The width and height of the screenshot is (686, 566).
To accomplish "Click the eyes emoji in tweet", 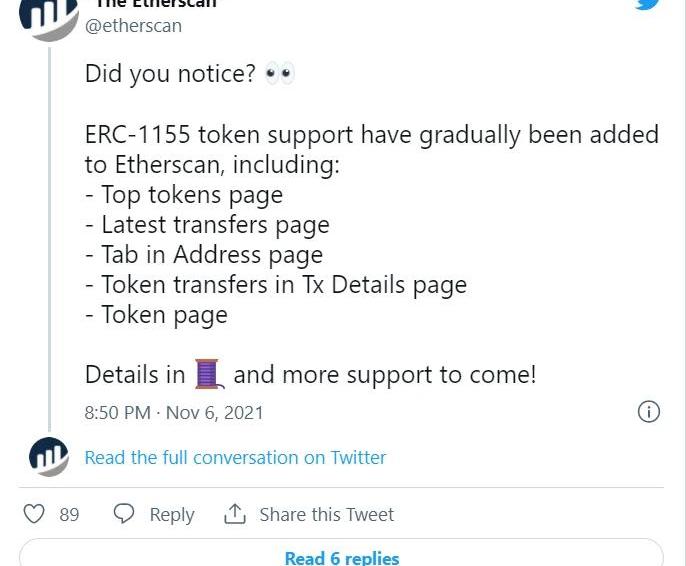I will point(279,74).
